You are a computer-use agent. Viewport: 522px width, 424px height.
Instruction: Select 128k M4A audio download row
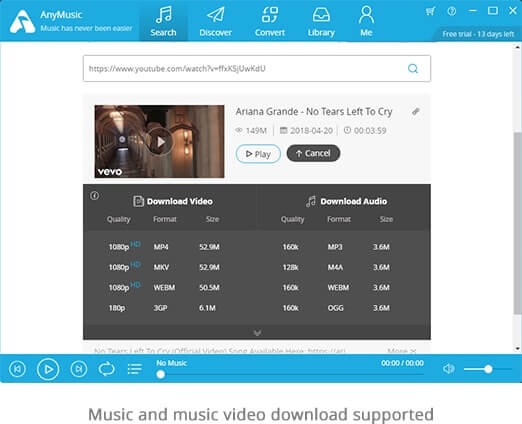[336, 267]
